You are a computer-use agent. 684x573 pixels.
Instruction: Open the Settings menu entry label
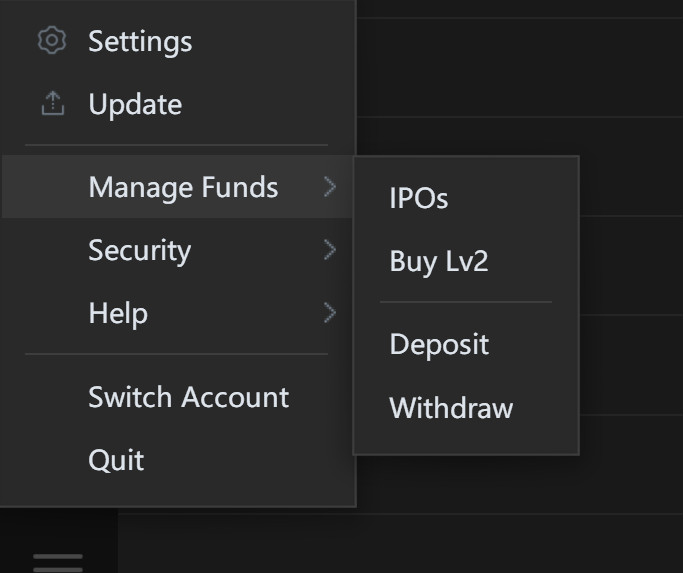(140, 42)
